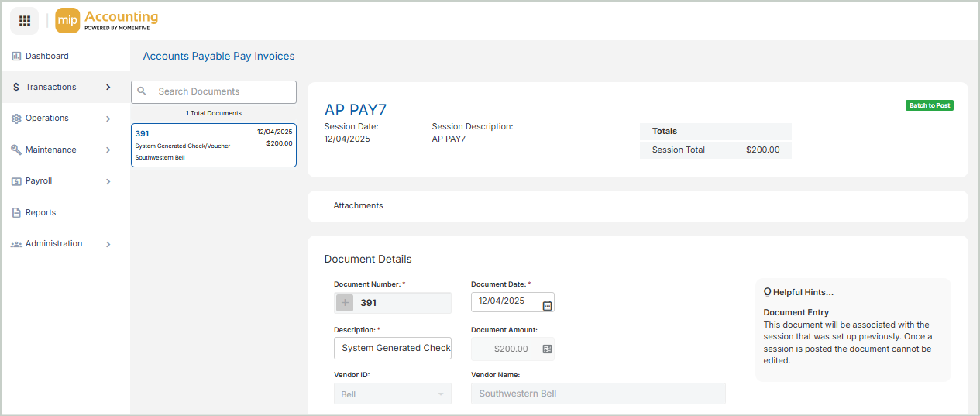Expand the Payroll menu chevron

coord(108,181)
